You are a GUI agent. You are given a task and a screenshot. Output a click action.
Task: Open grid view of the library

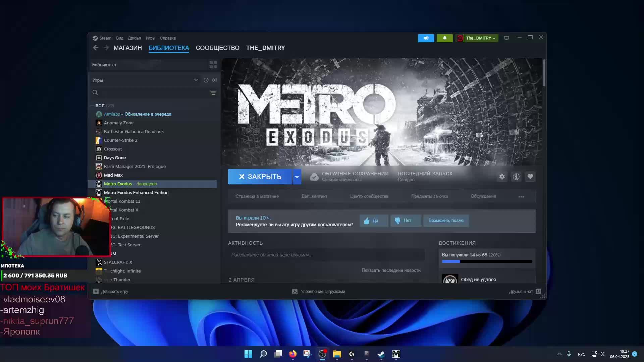(x=213, y=64)
